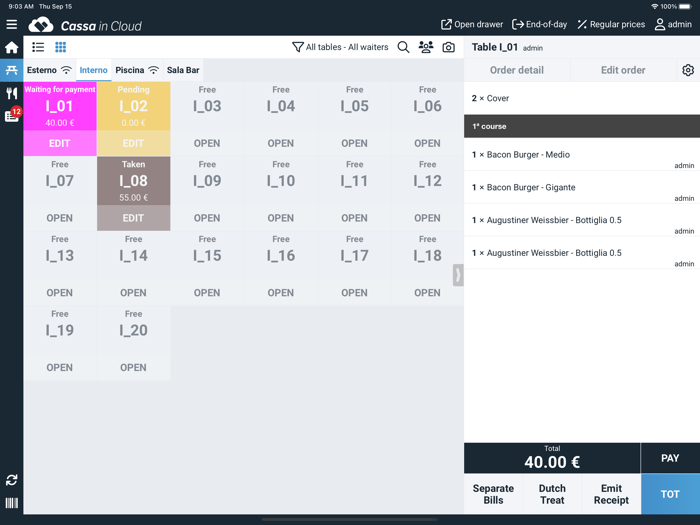This screenshot has height=525, width=700.
Task: Open All tables - All waiters filter
Action: coord(340,47)
